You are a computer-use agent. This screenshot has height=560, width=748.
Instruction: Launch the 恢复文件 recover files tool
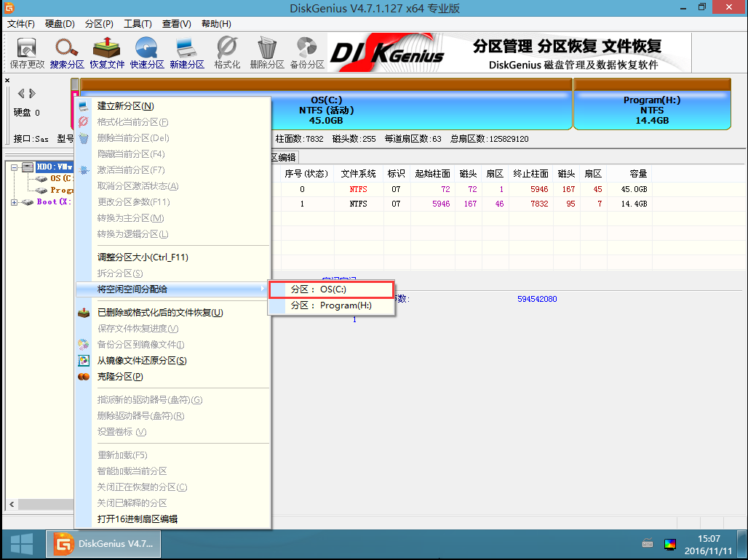click(107, 53)
